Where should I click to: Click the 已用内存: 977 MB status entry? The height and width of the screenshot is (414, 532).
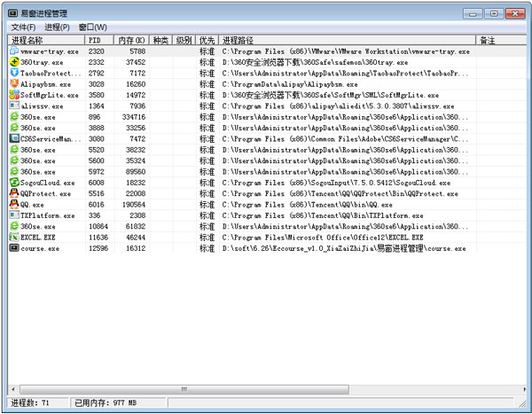118,402
